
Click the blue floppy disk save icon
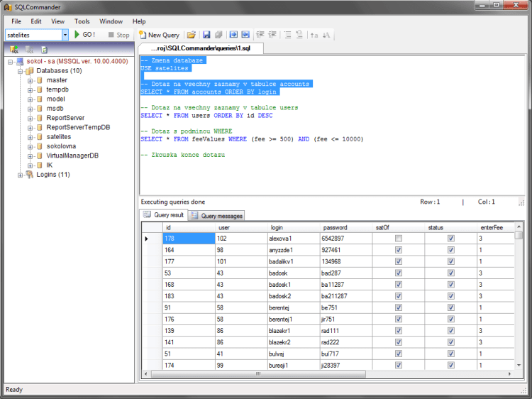pos(206,35)
